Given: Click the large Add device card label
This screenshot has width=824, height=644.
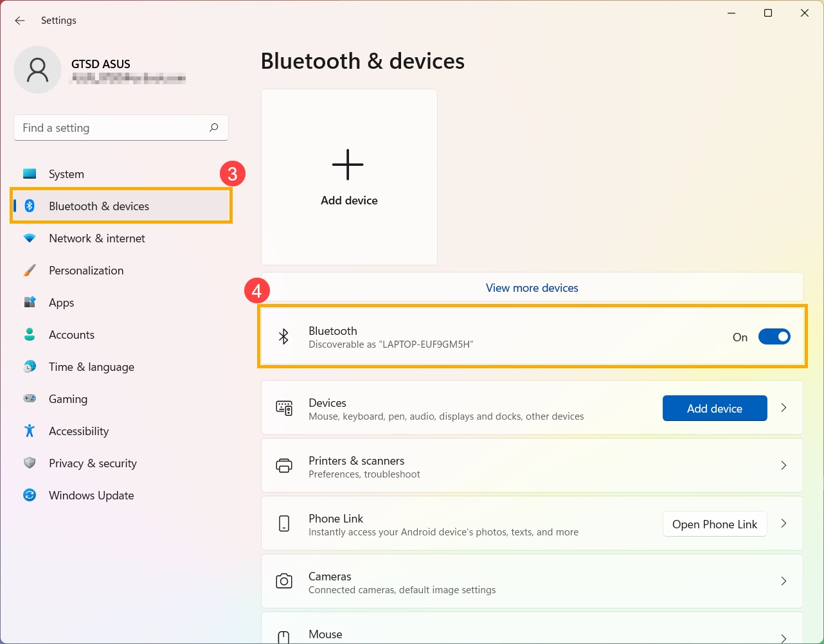Looking at the screenshot, I should [349, 201].
